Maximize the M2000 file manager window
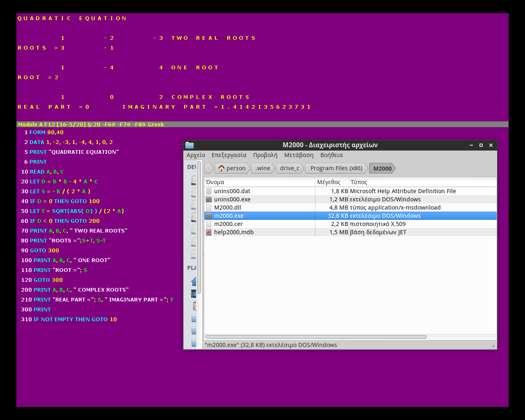525x420 pixels. point(481,145)
